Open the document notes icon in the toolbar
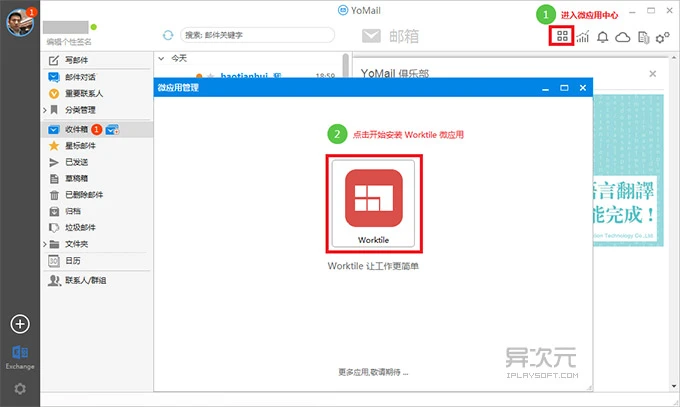 tap(643, 37)
